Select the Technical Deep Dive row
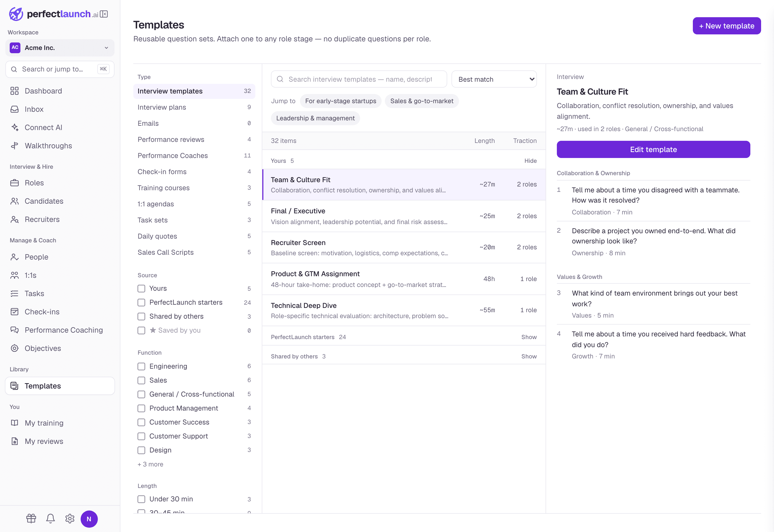 pos(404,310)
